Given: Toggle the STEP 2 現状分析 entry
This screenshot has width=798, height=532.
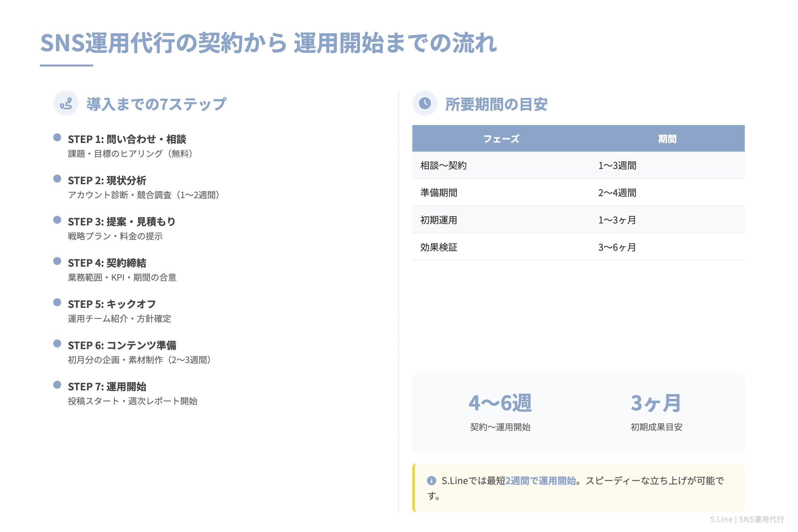Looking at the screenshot, I should pos(108,181).
